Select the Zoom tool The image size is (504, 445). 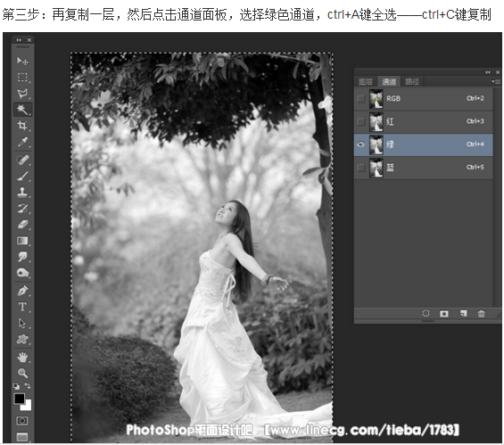[22, 373]
